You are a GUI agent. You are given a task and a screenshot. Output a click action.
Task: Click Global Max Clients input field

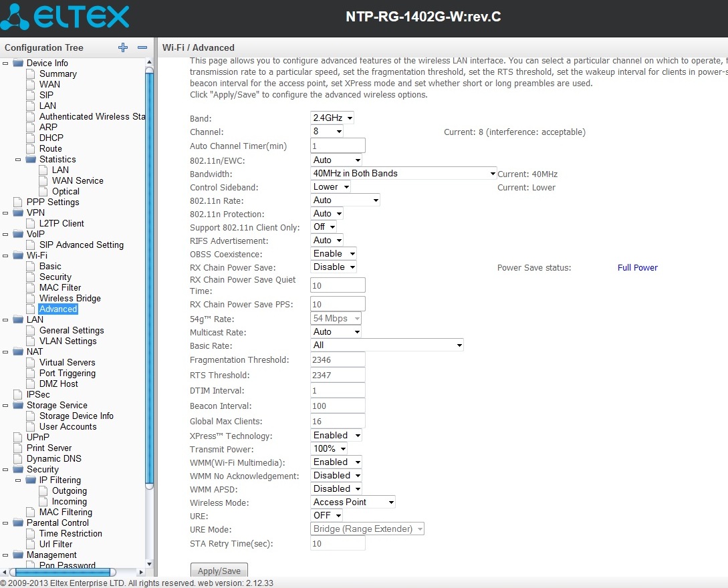click(x=338, y=421)
